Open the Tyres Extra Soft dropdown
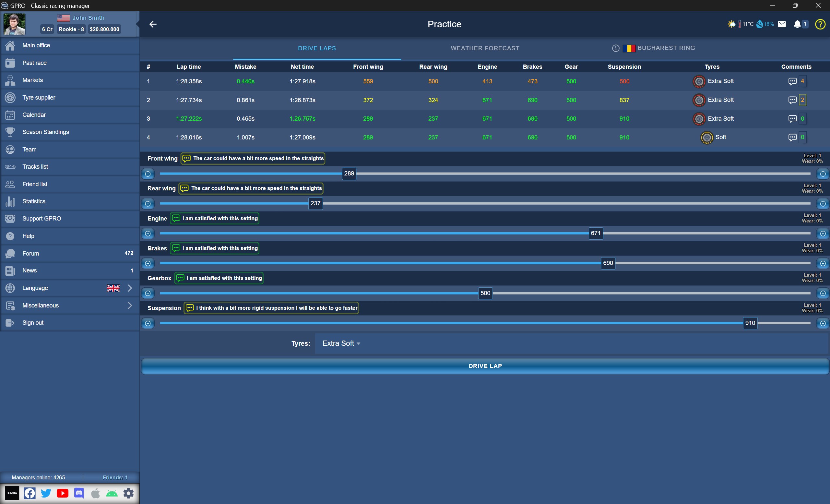The image size is (830, 504). pos(341,343)
